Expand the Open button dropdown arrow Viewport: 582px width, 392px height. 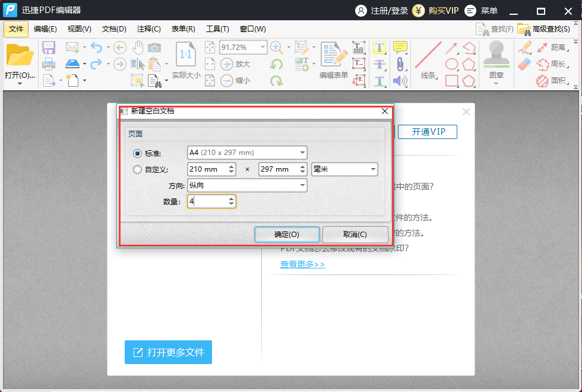pos(20,84)
